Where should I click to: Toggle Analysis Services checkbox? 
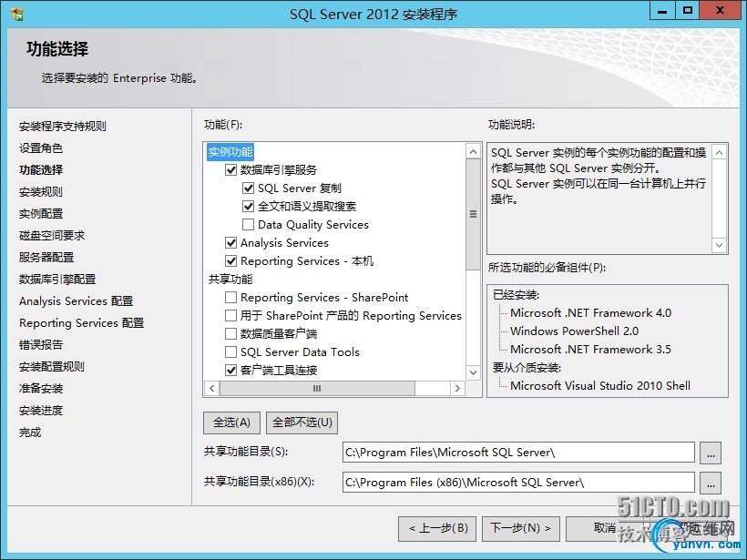click(230, 243)
